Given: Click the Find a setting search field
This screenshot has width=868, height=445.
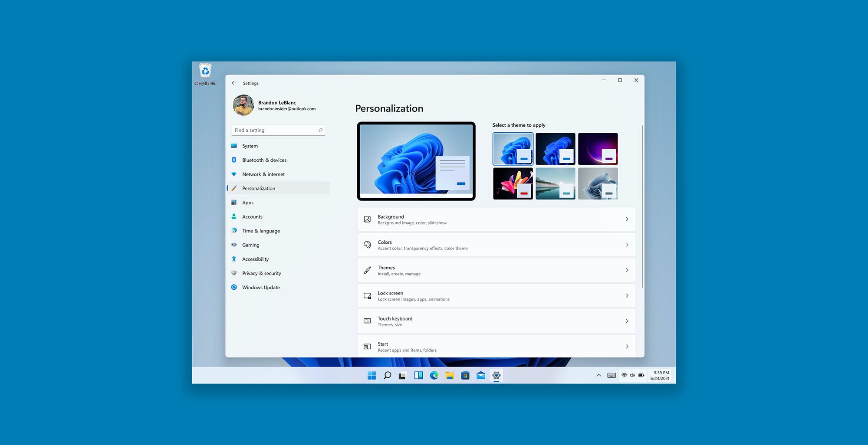Looking at the screenshot, I should 269,130.
